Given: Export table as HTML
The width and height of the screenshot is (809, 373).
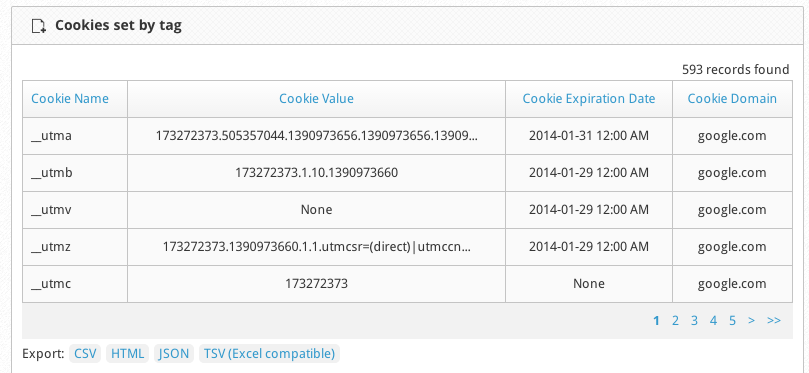Looking at the screenshot, I should (127, 353).
